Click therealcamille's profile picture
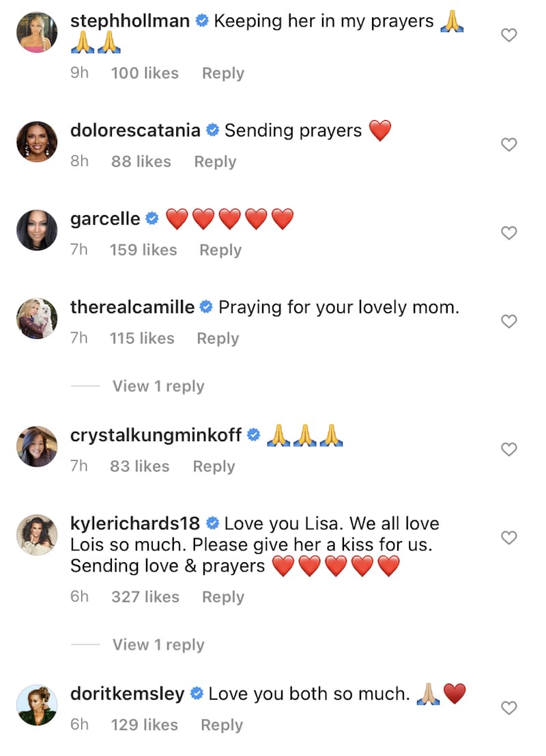 [37, 318]
